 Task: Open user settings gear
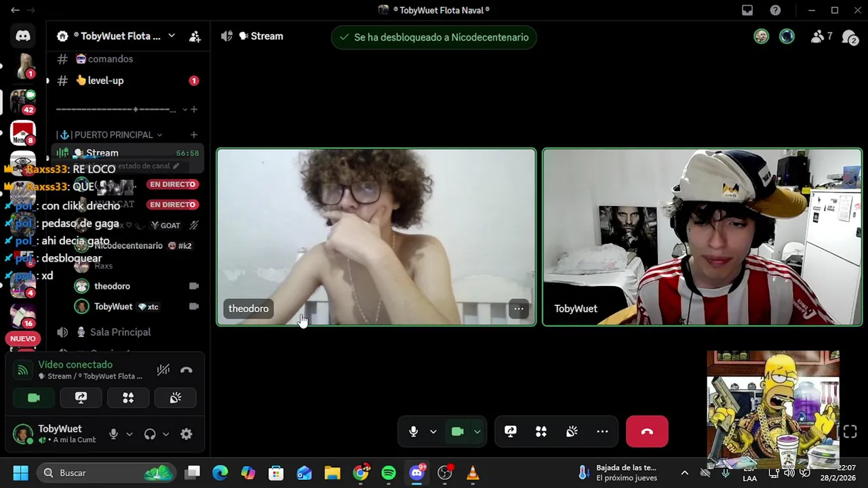(186, 434)
